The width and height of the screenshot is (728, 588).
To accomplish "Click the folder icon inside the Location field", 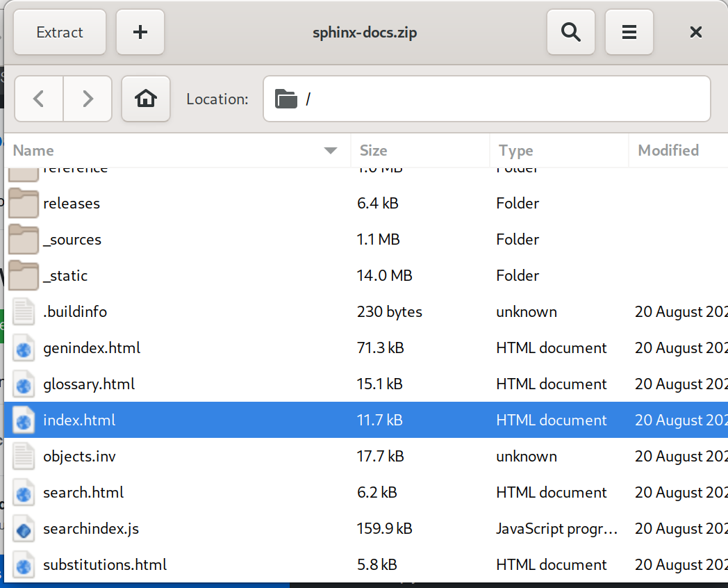I will tap(286, 99).
